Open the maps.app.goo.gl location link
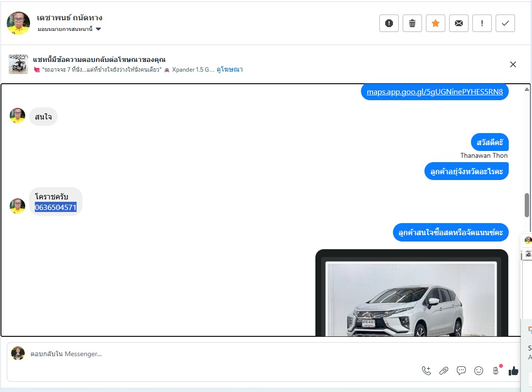532x392 pixels. (x=435, y=91)
